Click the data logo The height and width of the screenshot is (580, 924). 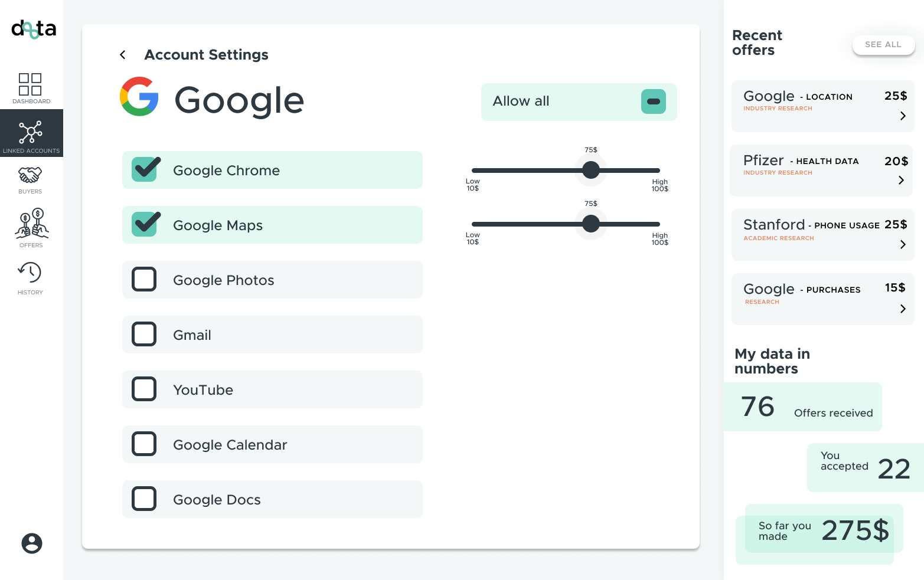34,28
